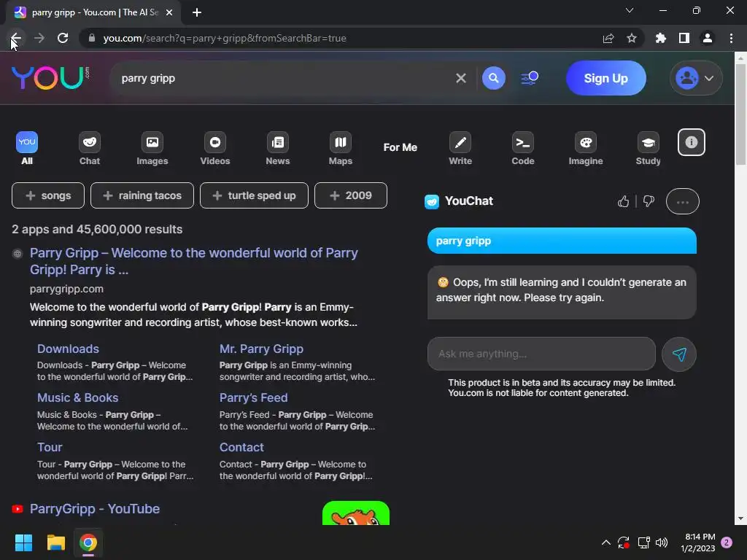This screenshot has width=747, height=560.
Task: Open the Parry's Feed sitelink
Action: (253, 397)
